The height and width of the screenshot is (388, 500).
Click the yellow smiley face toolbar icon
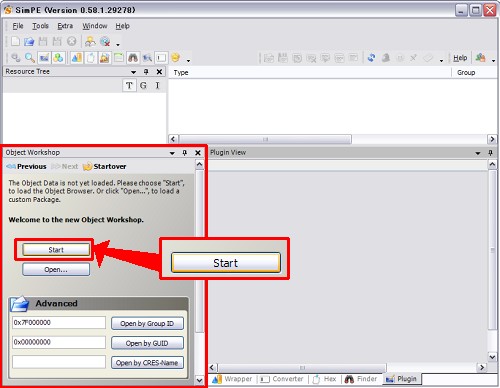[175, 57]
